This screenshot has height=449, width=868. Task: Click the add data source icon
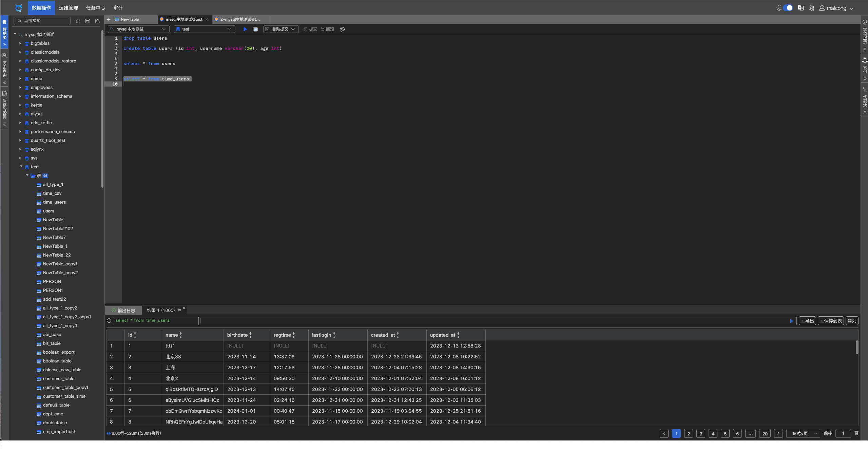tap(88, 21)
